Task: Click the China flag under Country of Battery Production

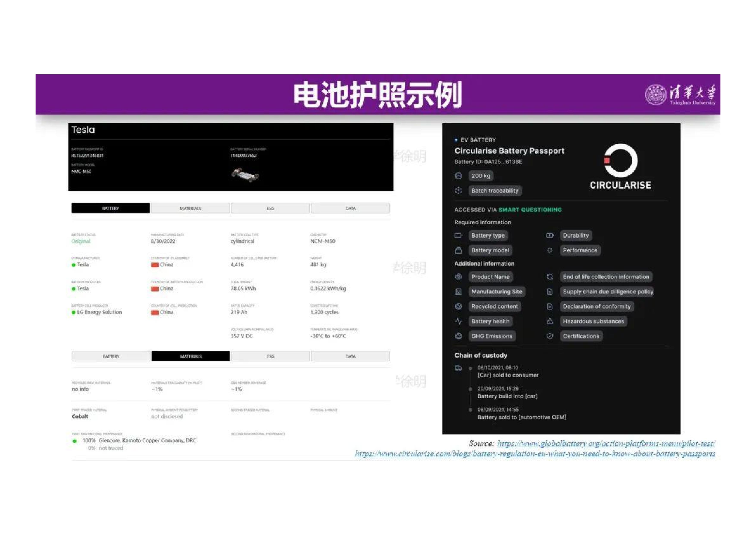Action: 155,289
